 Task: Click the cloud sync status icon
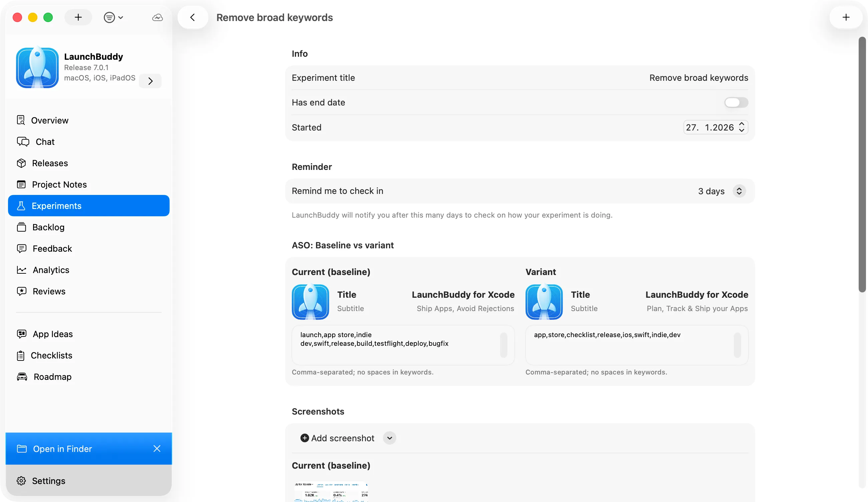click(158, 17)
